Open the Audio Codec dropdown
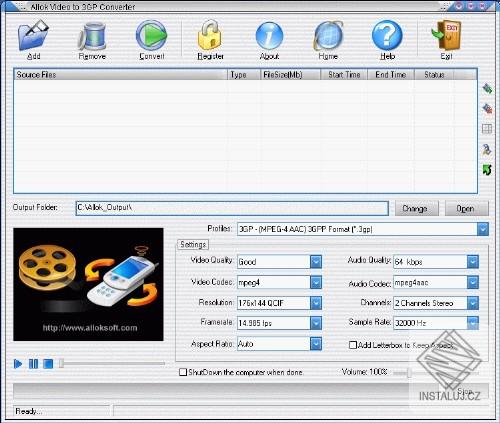This screenshot has width=500, height=423. tap(473, 282)
